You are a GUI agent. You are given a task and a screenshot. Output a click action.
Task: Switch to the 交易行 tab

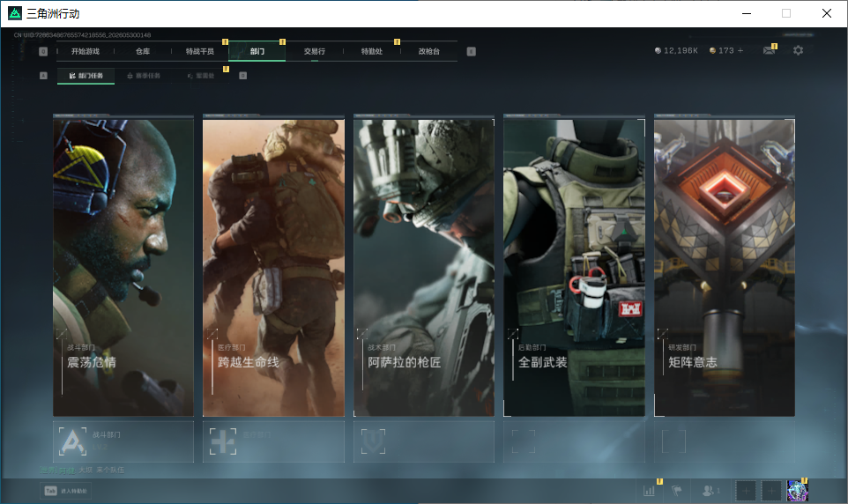point(314,51)
